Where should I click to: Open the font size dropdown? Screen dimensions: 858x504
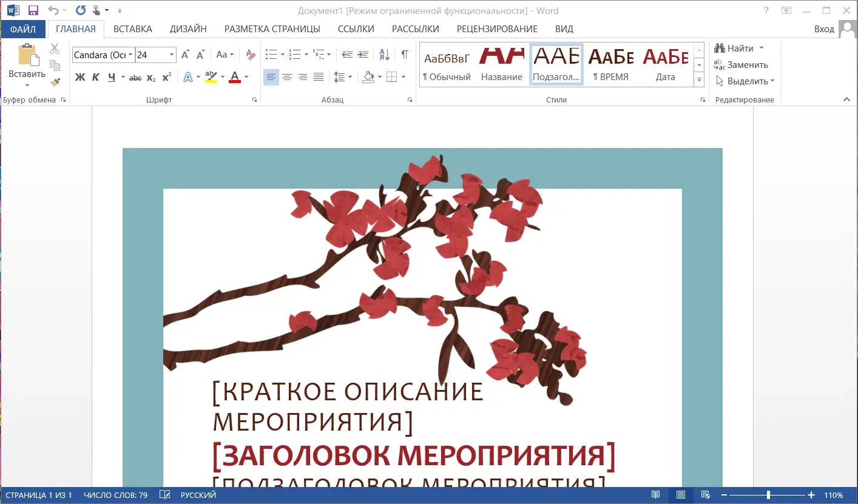pyautogui.click(x=172, y=55)
